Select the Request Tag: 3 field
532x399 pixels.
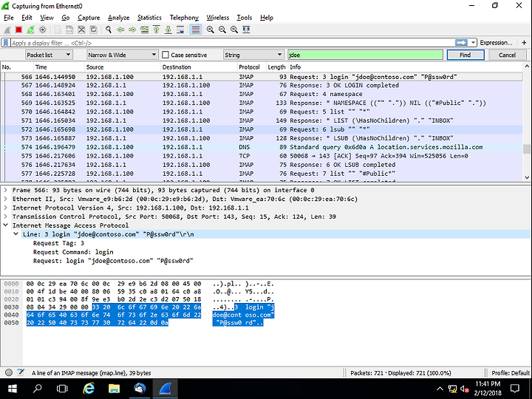coord(58,243)
